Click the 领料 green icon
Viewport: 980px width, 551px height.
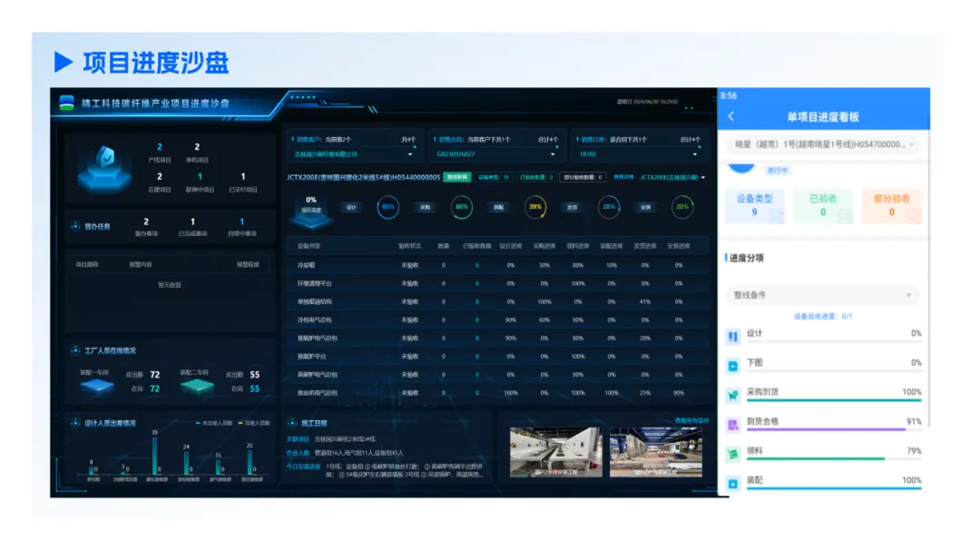(x=733, y=454)
